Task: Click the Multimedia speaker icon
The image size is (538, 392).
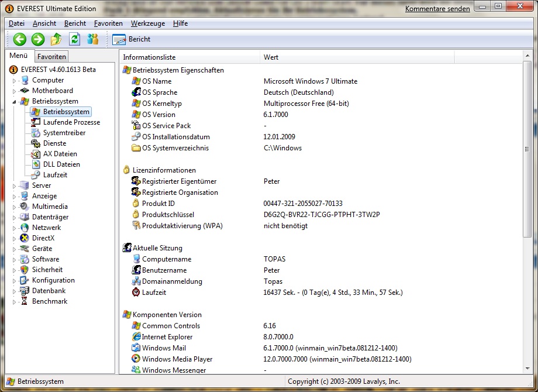Action: 25,207
